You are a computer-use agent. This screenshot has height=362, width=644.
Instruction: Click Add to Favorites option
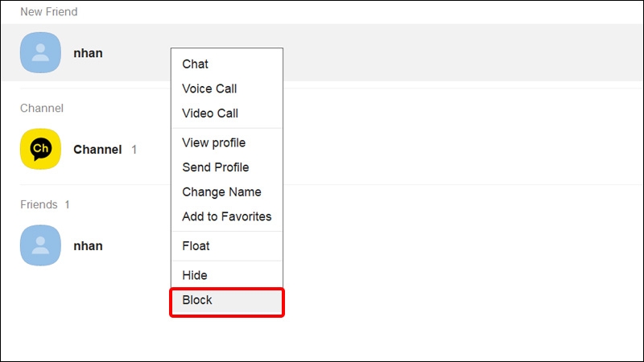point(226,216)
